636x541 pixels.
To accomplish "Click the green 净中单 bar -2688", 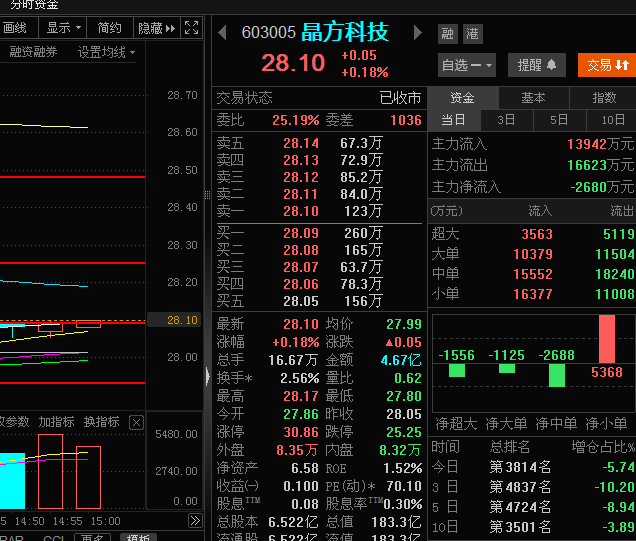I will 557,375.
